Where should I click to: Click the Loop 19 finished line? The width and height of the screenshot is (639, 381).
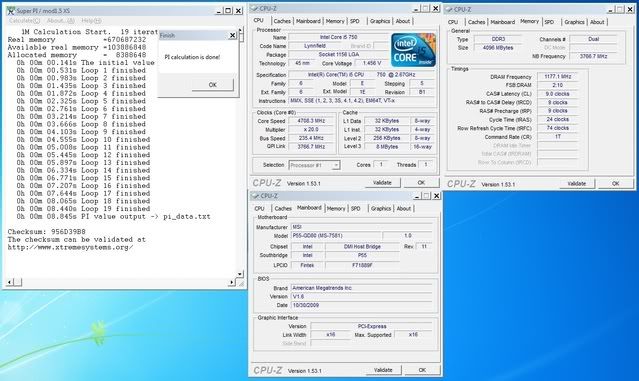[83, 209]
